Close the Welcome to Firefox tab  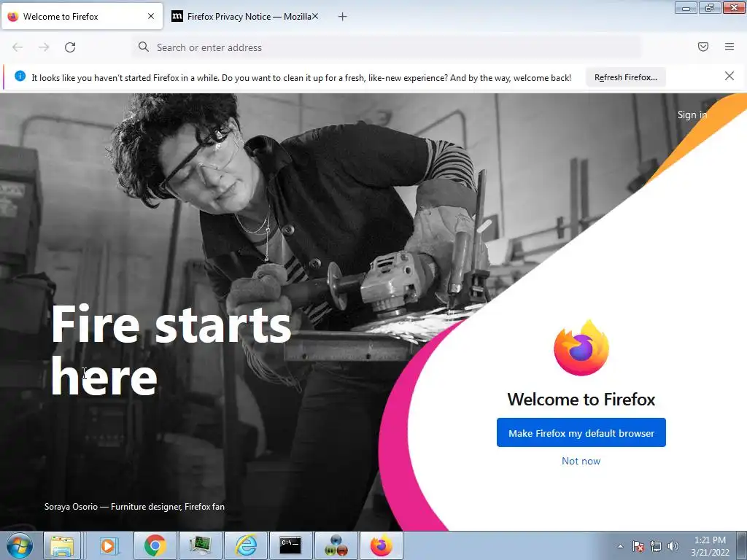(151, 16)
